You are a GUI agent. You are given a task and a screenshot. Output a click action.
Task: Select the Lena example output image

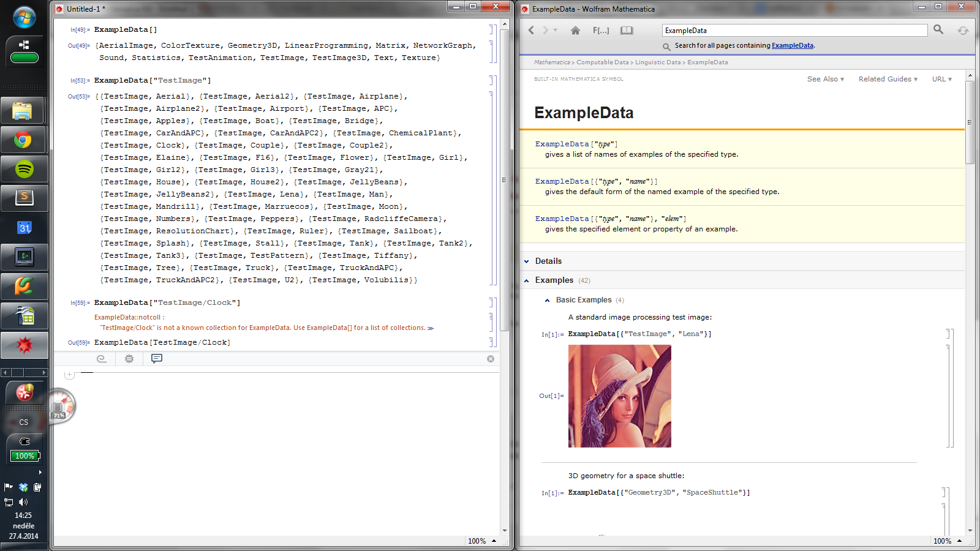(620, 396)
